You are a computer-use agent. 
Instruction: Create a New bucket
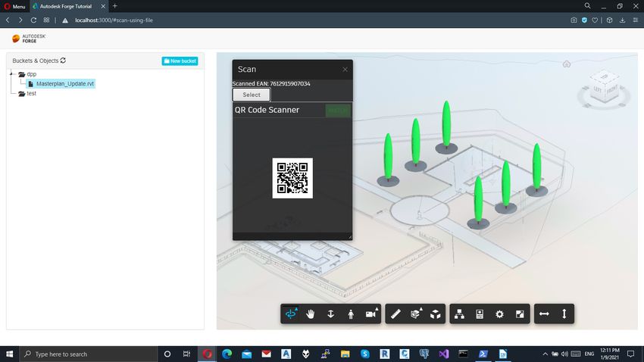click(x=180, y=61)
